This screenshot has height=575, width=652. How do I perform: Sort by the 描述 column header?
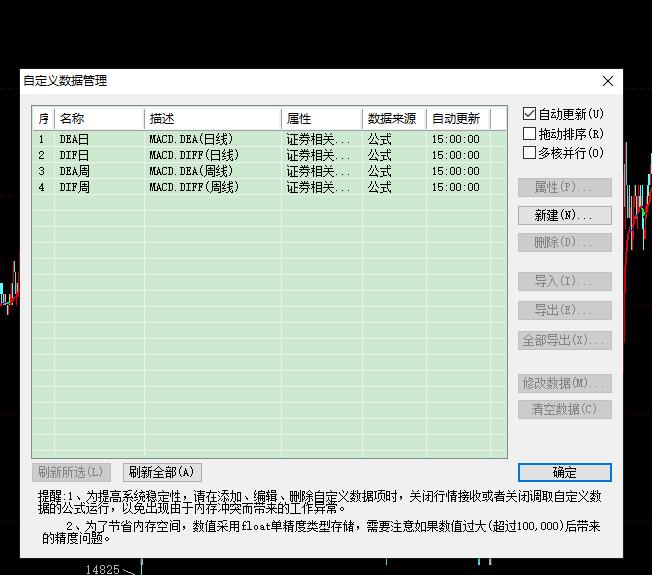(213, 119)
